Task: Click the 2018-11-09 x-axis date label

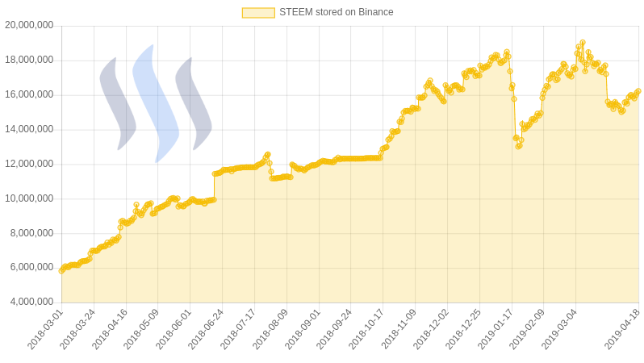Action: [x=399, y=329]
